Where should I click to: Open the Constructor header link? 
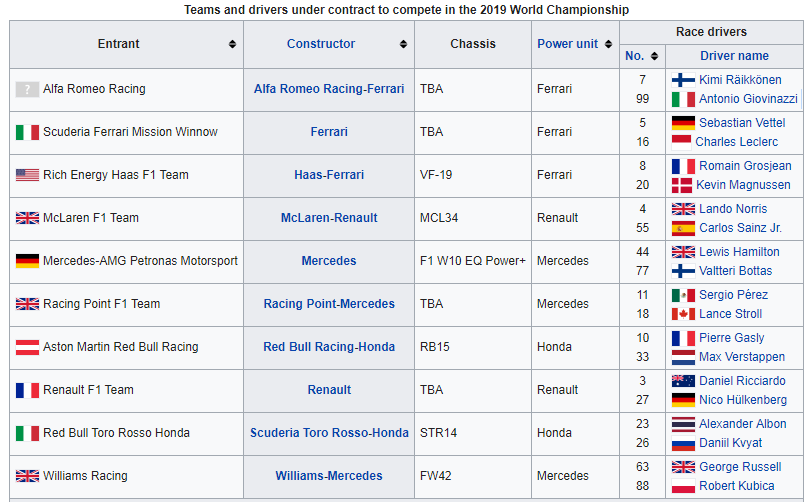click(321, 44)
